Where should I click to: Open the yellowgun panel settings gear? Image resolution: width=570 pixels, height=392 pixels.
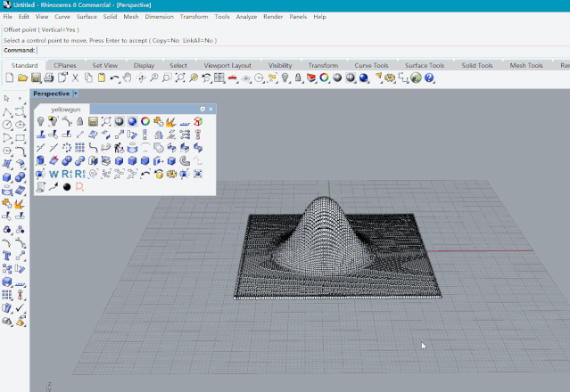202,109
